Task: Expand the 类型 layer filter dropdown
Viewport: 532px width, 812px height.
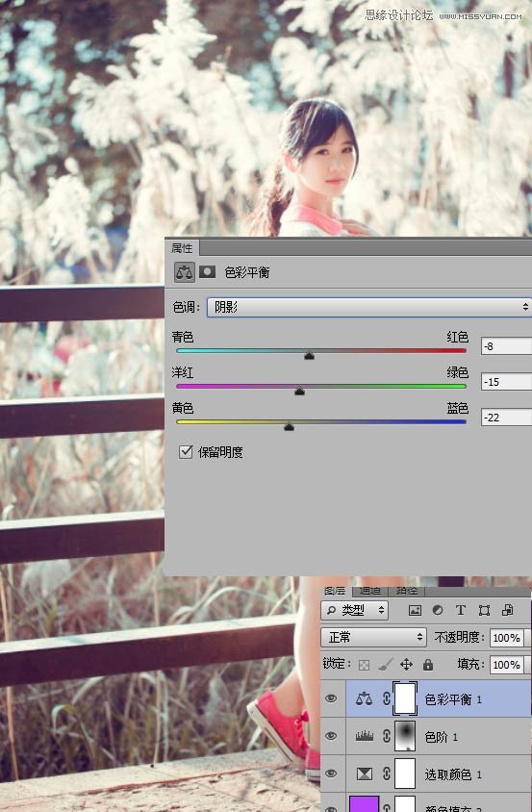Action: (x=355, y=610)
